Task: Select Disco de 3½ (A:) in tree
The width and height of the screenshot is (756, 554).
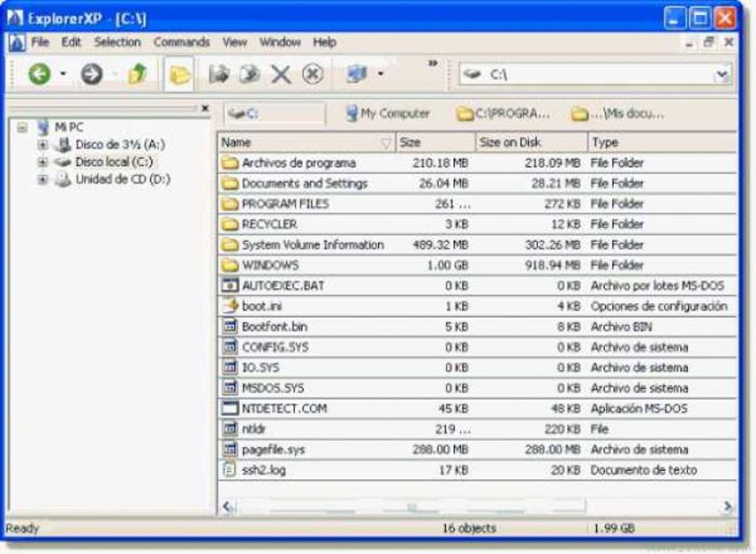Action: click(120, 144)
